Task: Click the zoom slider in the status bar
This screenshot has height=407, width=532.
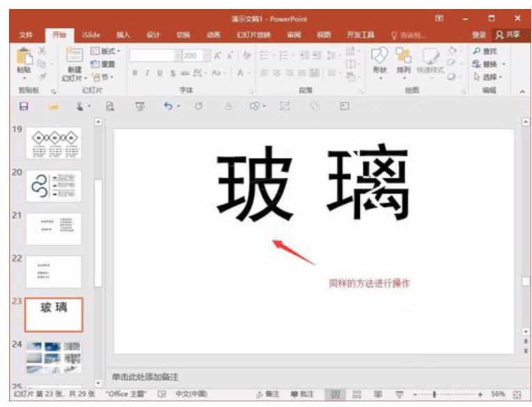Action: coord(435,394)
